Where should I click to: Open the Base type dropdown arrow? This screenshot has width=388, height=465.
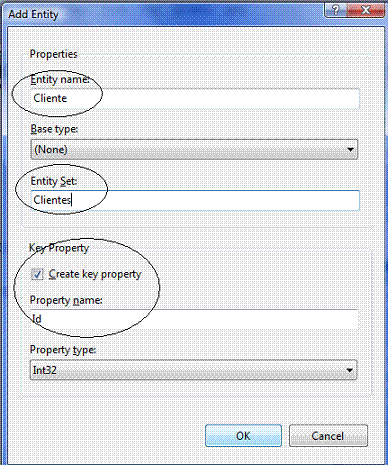(x=350, y=149)
